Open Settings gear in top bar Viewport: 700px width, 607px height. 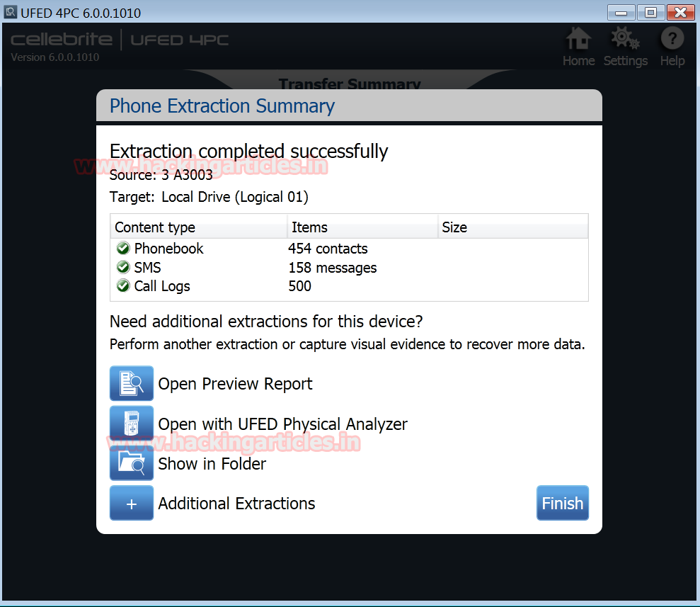point(626,47)
